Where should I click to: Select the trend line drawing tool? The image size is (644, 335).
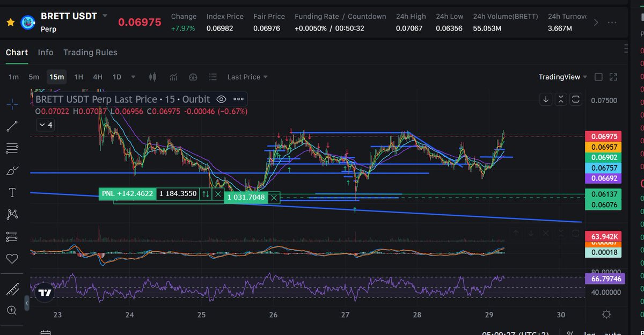[13, 126]
